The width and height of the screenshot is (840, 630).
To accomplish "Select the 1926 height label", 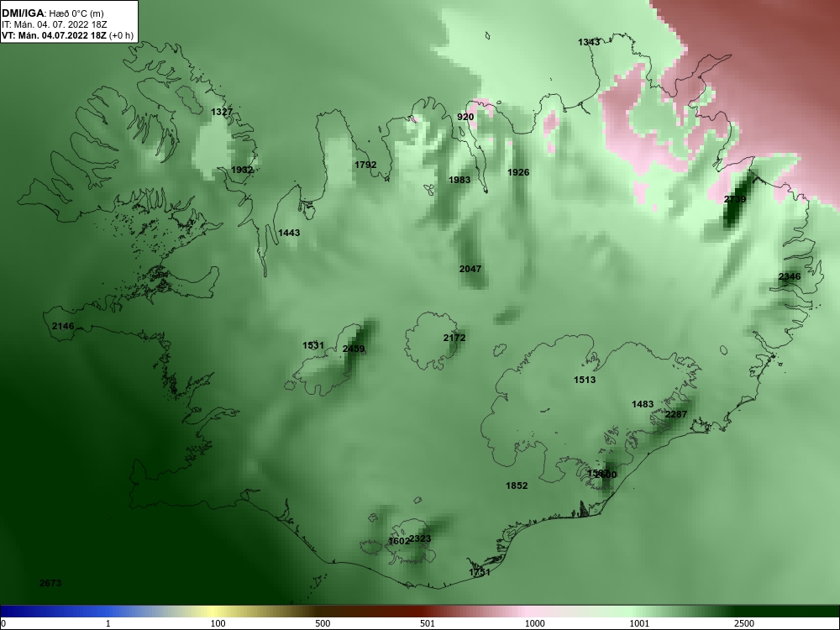I will click(x=518, y=172).
